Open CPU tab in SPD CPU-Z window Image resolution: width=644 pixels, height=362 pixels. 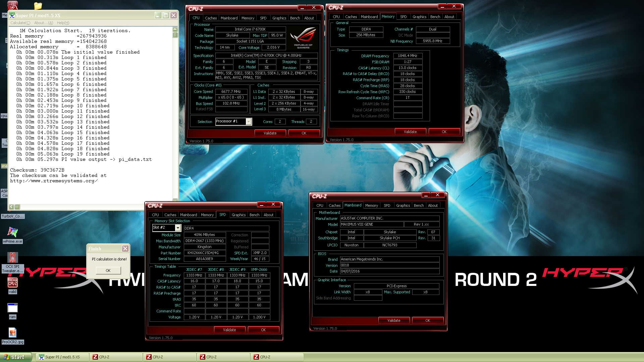pyautogui.click(x=155, y=215)
